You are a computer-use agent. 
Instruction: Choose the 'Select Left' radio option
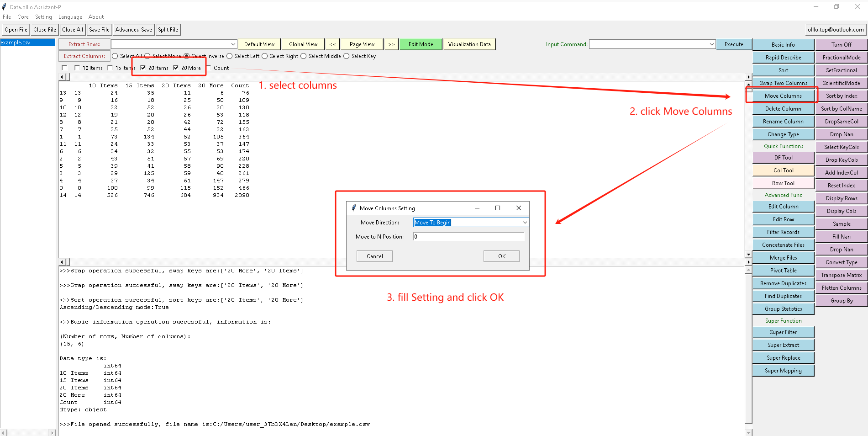coord(230,56)
